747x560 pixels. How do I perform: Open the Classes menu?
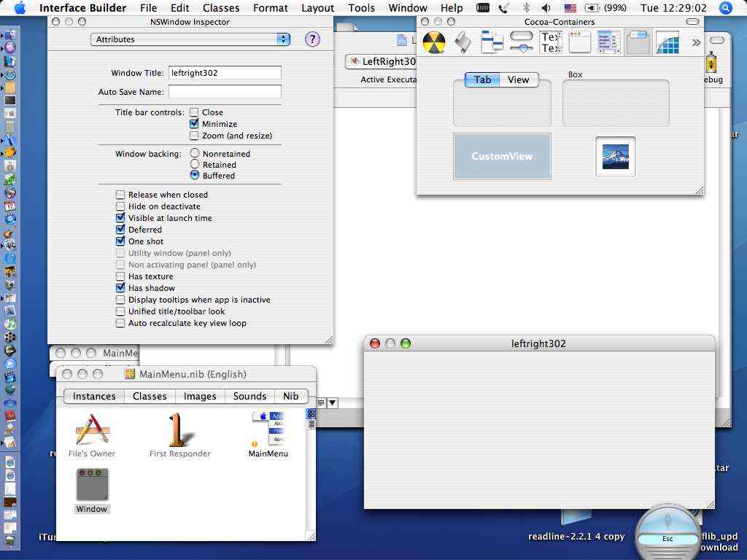tap(221, 8)
